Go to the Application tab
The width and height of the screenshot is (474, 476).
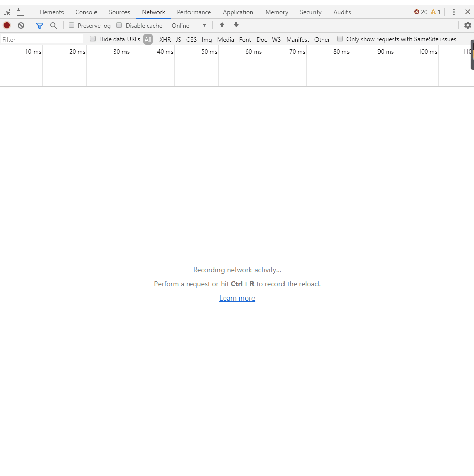238,12
